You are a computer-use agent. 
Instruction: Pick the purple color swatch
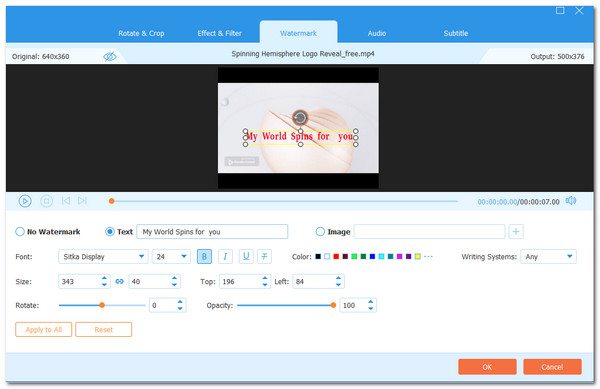(x=409, y=256)
